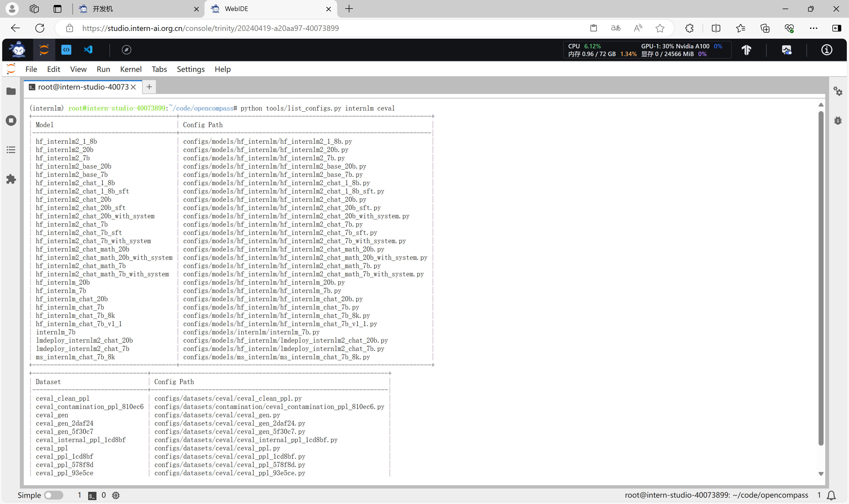Open the debugger bug icon

point(838,120)
